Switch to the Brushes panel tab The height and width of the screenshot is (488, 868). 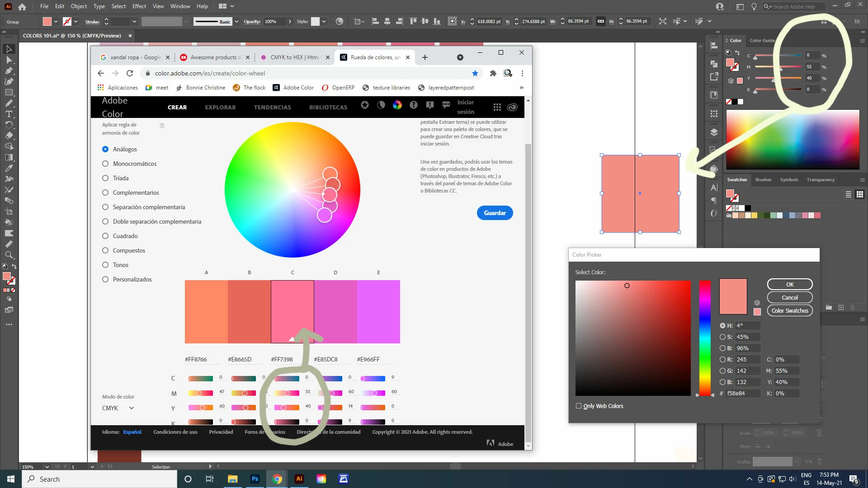click(763, 180)
